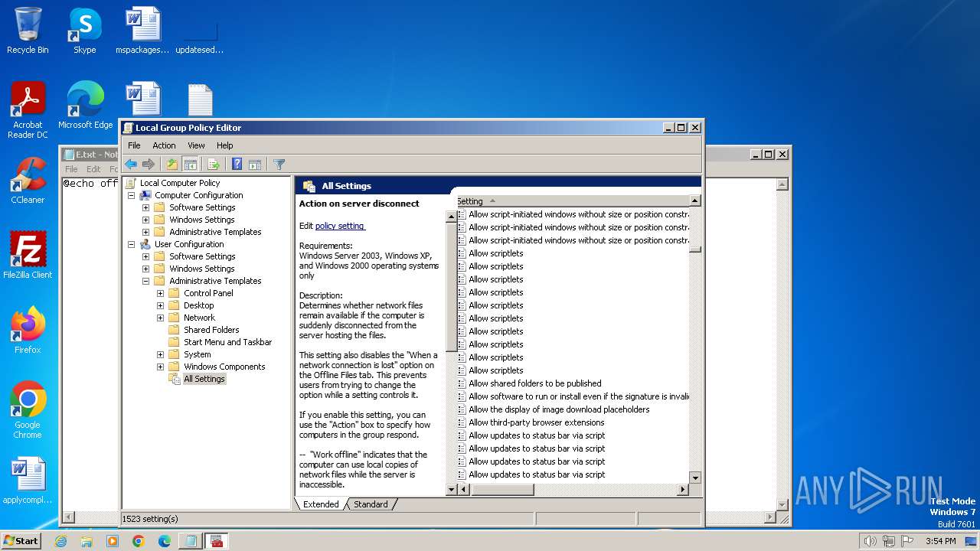This screenshot has width=980, height=551.
Task: Click the Forward arrow toolbar icon
Action: [x=149, y=165]
